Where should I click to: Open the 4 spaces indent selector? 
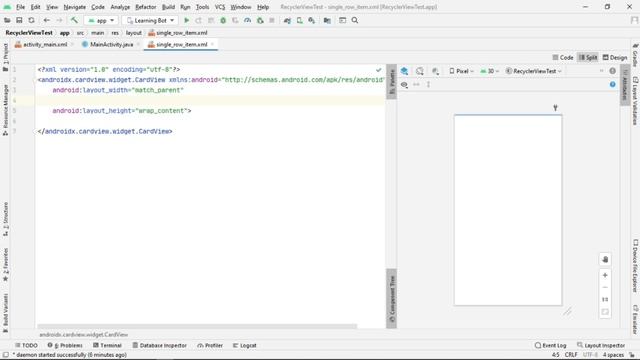pyautogui.click(x=613, y=355)
